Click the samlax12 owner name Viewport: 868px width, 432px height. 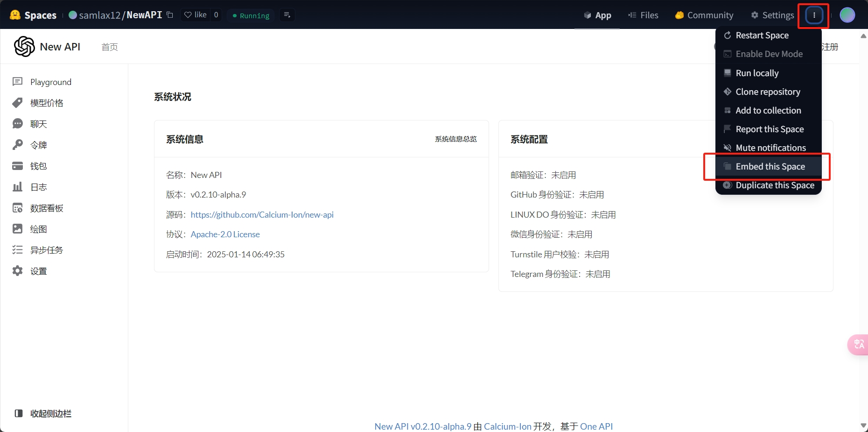point(100,15)
